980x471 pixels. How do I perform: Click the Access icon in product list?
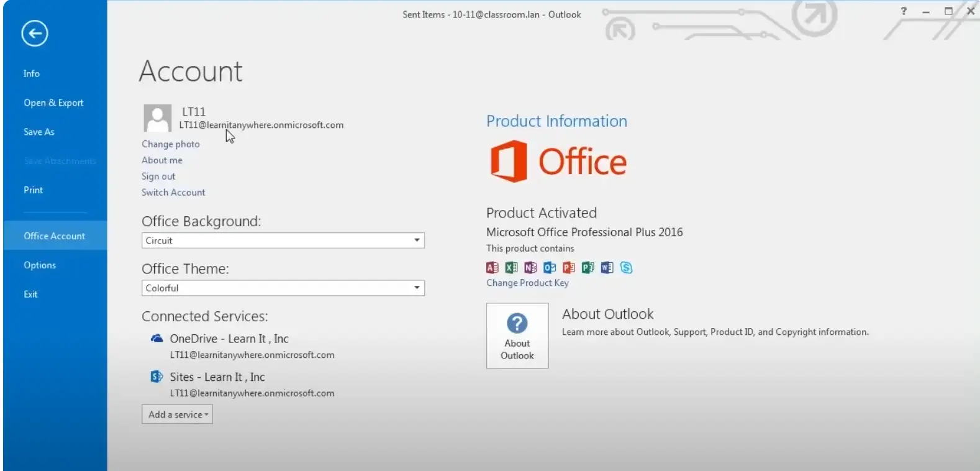pyautogui.click(x=492, y=267)
